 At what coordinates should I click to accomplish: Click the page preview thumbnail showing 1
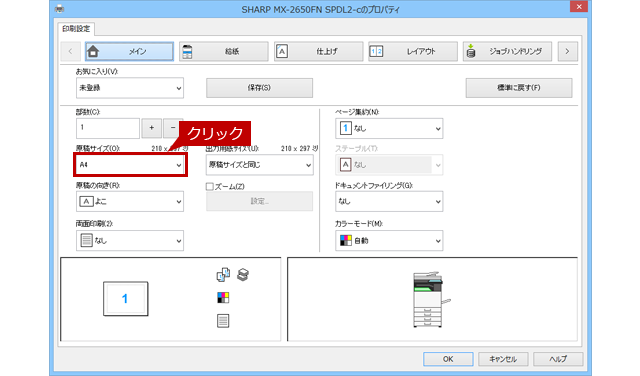(x=125, y=299)
